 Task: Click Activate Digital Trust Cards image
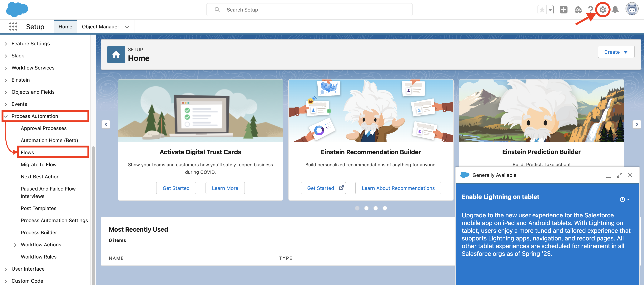pos(200,111)
